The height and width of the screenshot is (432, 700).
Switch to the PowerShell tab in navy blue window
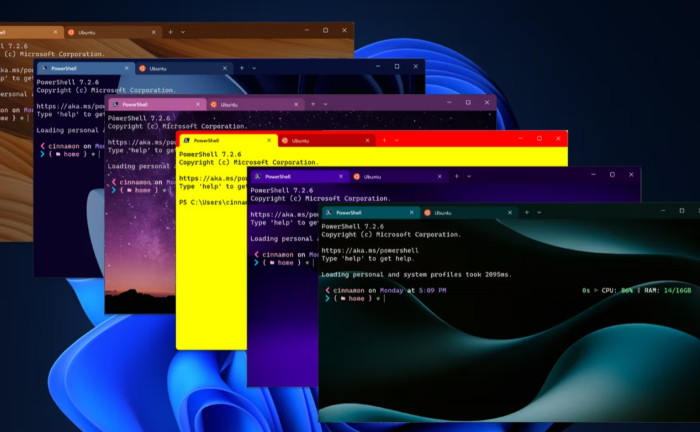click(x=86, y=68)
